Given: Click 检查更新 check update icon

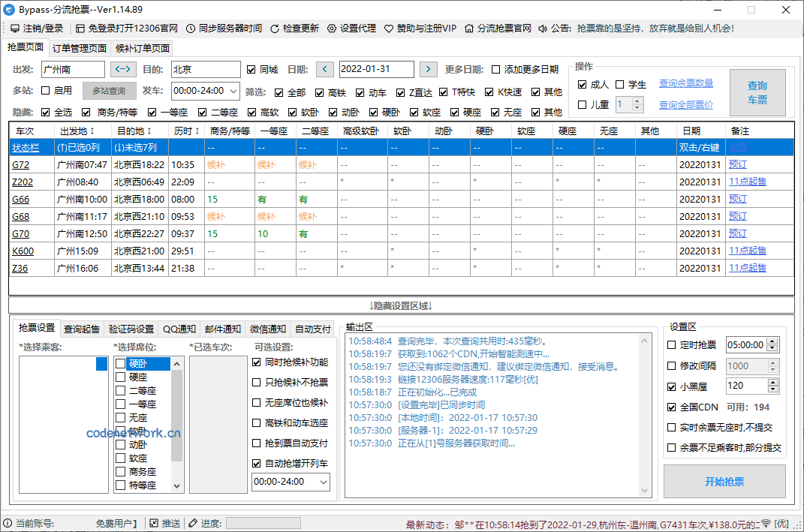Looking at the screenshot, I should 275,29.
